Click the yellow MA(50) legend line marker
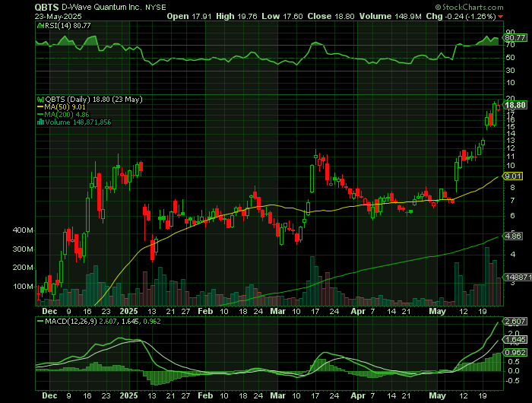Viewport: 532px width, 403px height. (x=40, y=107)
